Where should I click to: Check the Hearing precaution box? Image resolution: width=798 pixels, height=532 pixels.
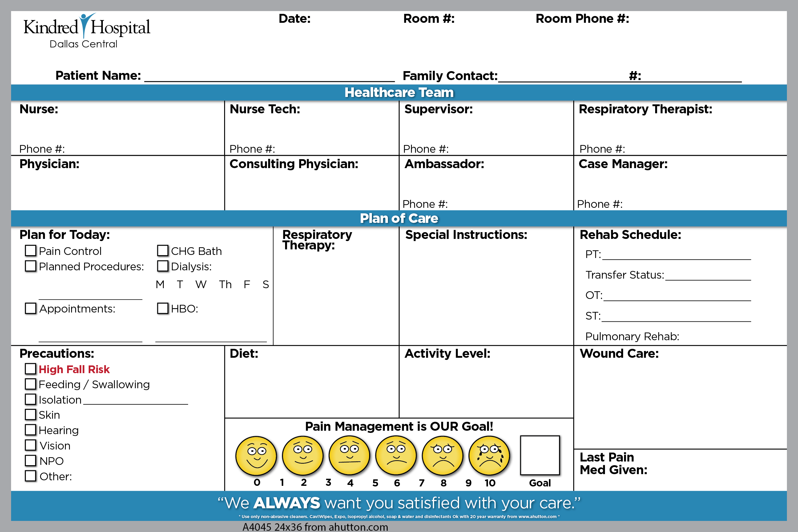(30, 429)
